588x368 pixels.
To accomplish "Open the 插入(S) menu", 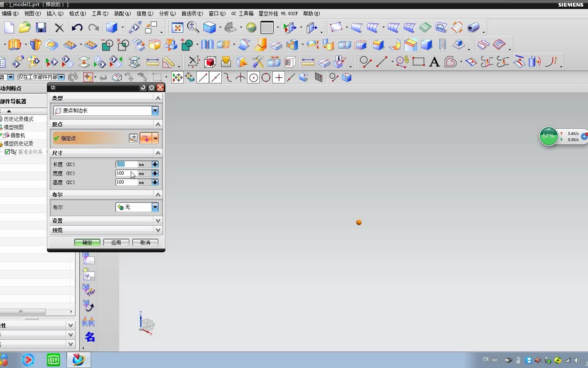I will click(x=55, y=13).
